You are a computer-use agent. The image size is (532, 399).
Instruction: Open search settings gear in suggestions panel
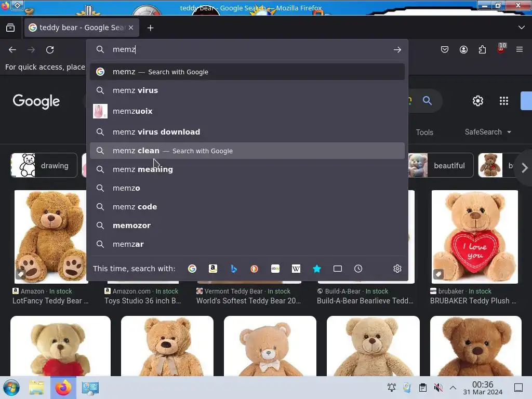(397, 269)
